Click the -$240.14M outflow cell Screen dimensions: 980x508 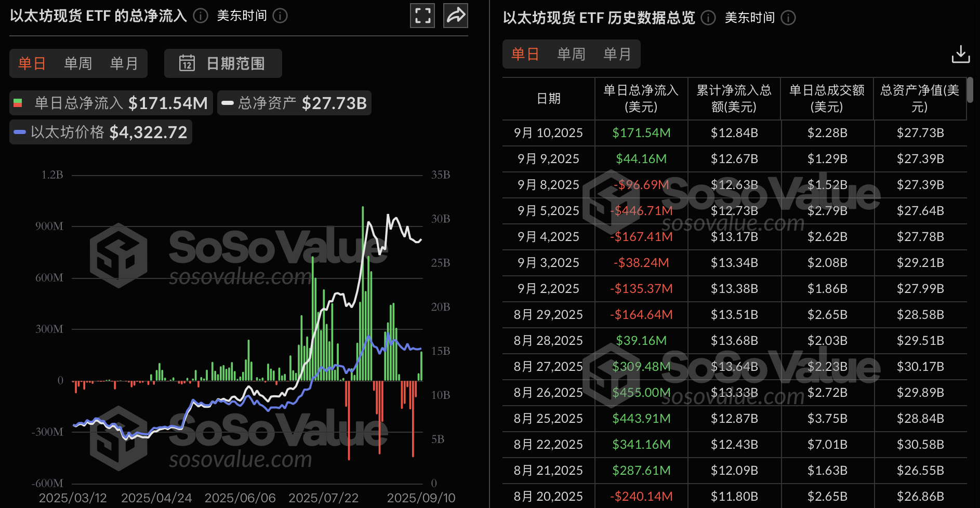pos(641,497)
